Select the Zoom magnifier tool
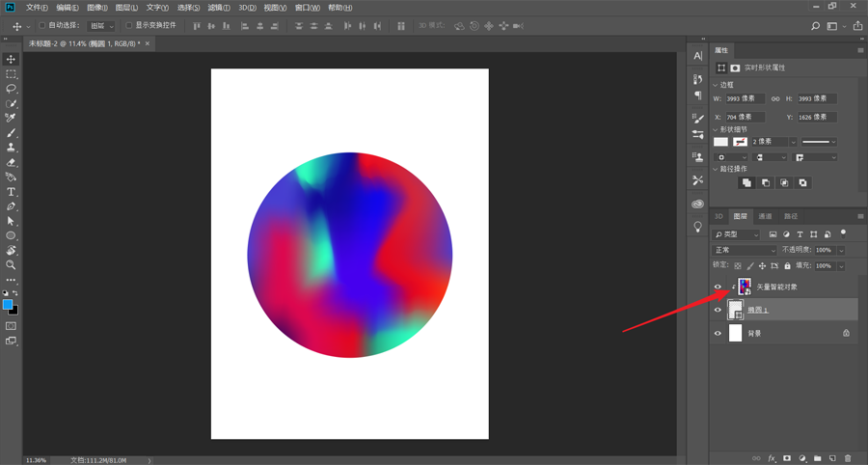The height and width of the screenshot is (465, 868). coord(12,265)
